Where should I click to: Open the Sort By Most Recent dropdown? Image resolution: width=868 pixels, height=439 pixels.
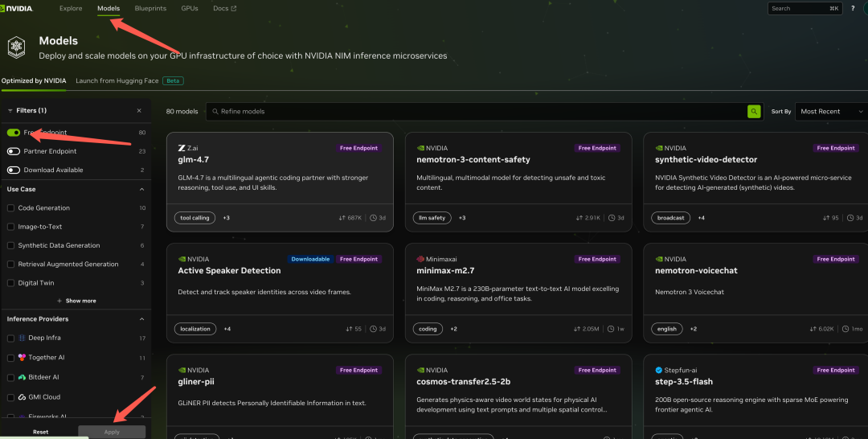pos(832,111)
